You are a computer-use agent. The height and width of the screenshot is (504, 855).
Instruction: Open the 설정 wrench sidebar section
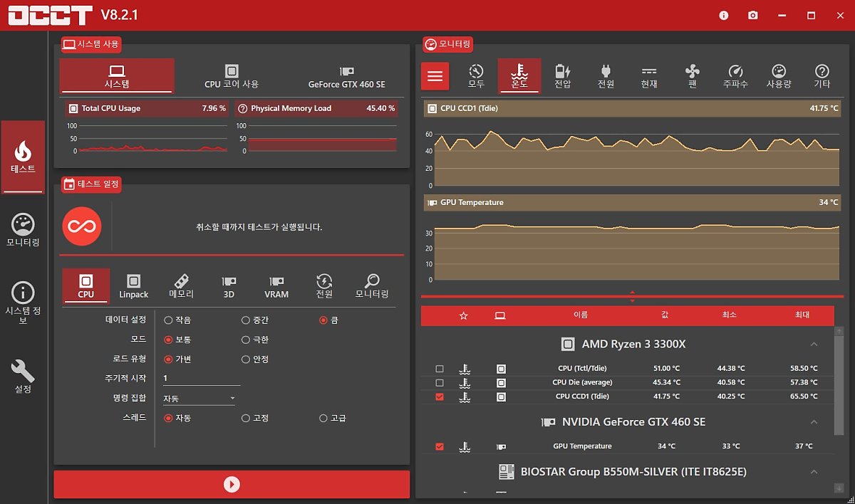(x=23, y=377)
